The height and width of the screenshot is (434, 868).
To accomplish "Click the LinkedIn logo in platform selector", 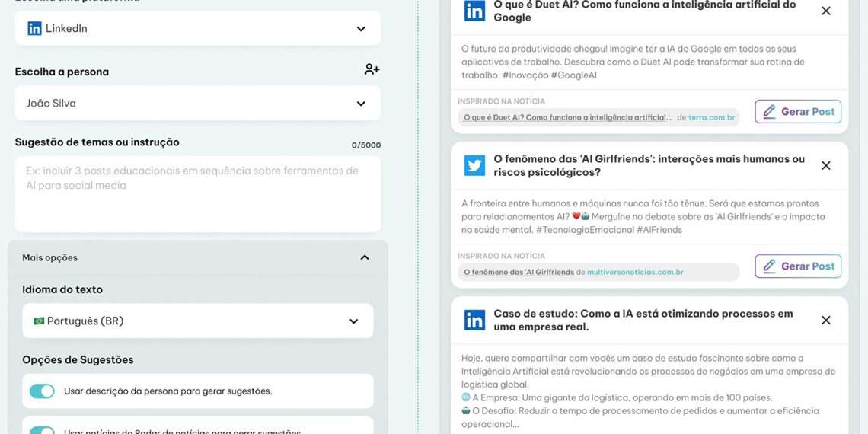I will (34, 28).
